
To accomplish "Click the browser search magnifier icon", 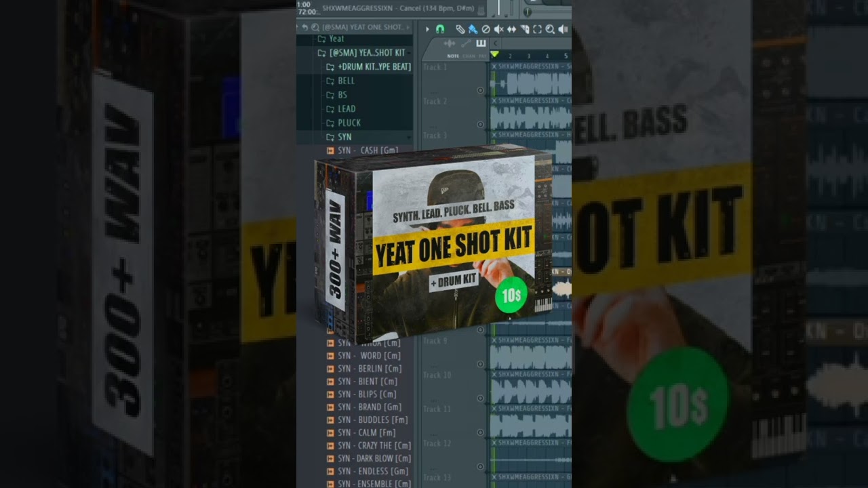I will (x=315, y=27).
